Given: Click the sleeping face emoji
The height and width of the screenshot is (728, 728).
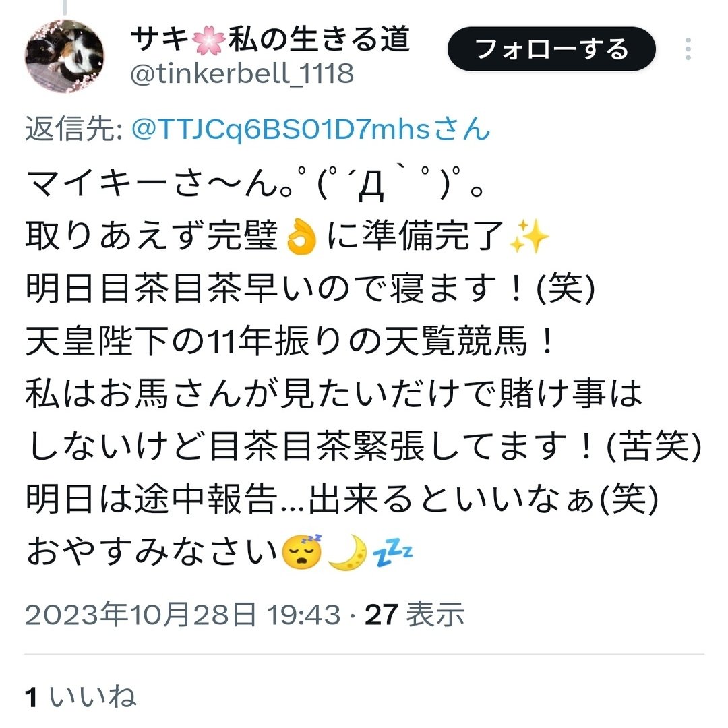Looking at the screenshot, I should coord(302,551).
